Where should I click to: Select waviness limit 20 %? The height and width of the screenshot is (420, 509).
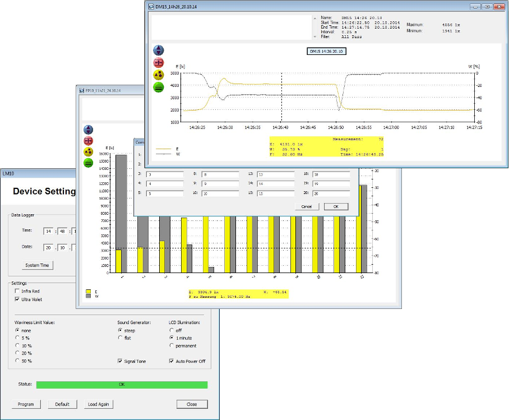click(x=17, y=353)
